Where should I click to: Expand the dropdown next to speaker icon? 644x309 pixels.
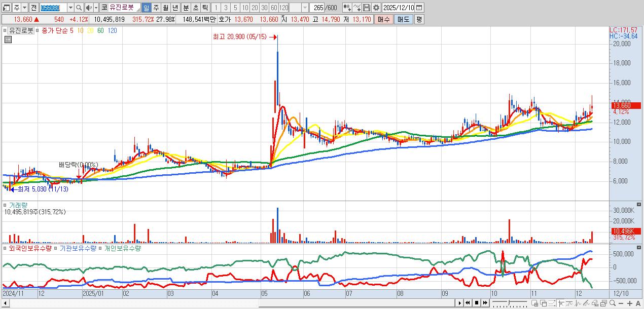click(x=96, y=8)
